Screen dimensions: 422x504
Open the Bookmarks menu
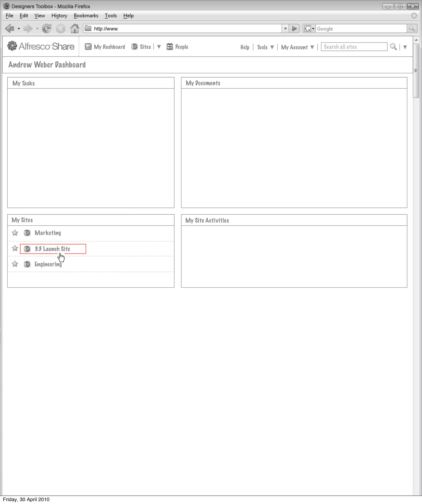(x=86, y=16)
